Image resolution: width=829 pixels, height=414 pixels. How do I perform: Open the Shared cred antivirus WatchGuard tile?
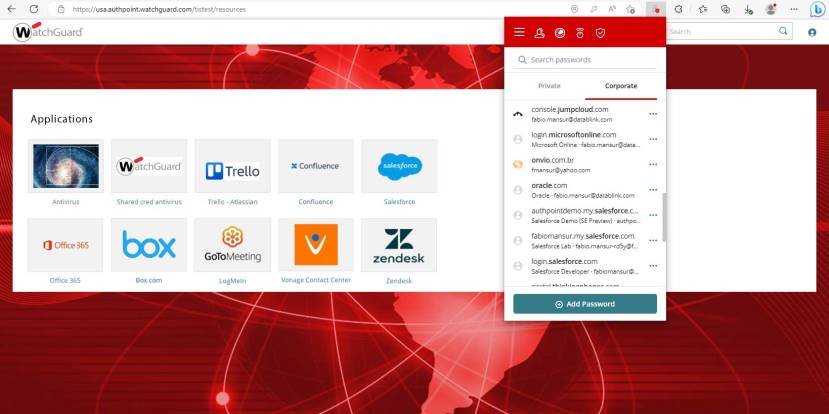point(149,166)
